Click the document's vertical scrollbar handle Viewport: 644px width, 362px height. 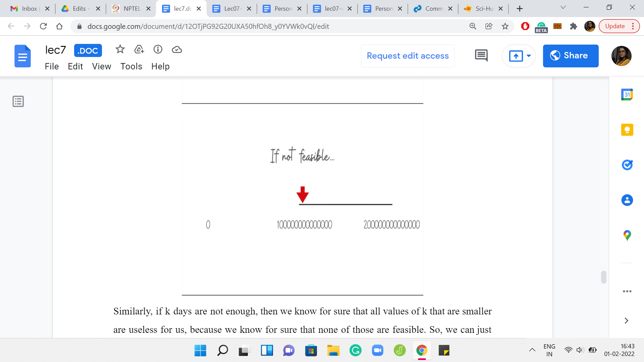click(603, 277)
